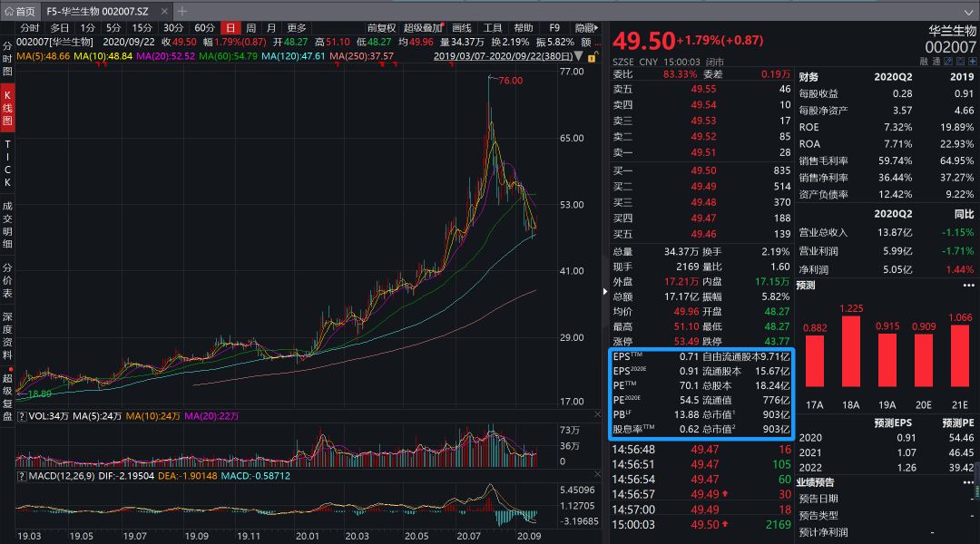Image resolution: width=980 pixels, height=544 pixels.
Task: Open the 预测 panel more options
Action: pyautogui.click(x=968, y=285)
